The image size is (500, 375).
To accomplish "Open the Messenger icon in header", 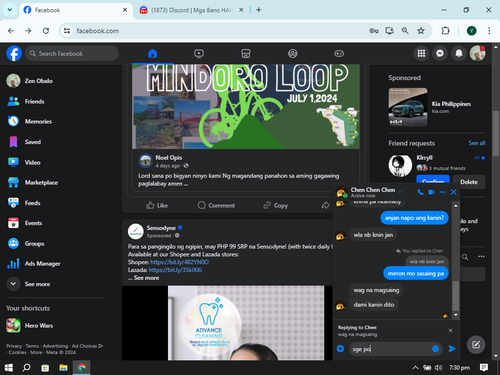I will 440,53.
